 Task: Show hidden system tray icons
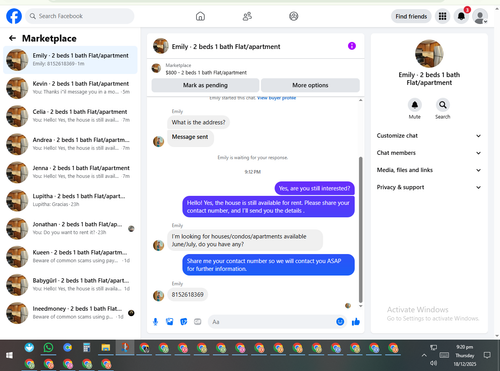pyautogui.click(x=424, y=355)
